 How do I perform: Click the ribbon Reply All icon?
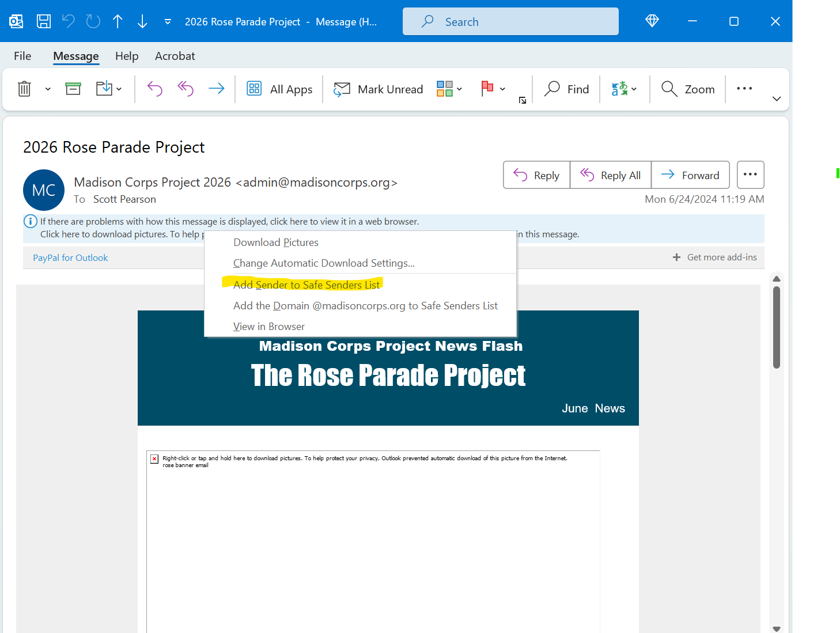pyautogui.click(x=186, y=89)
